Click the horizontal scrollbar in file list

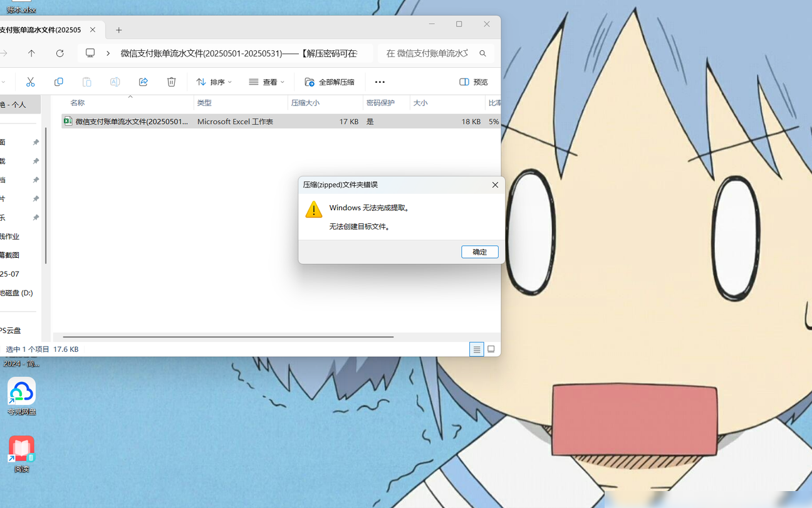tap(228, 337)
